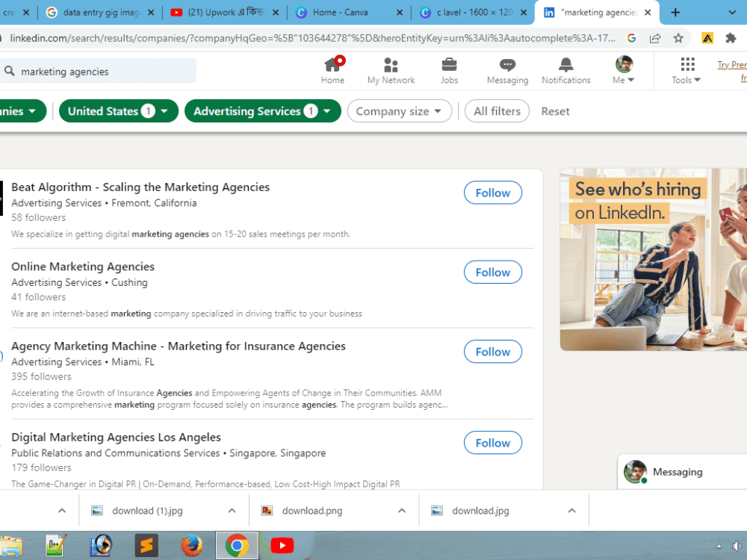747x560 pixels.
Task: Expand options for download.jpg
Action: coord(571,511)
